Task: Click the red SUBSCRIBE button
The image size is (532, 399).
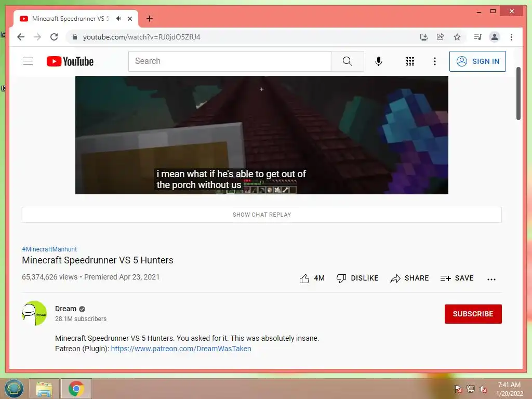Action: coord(473,314)
